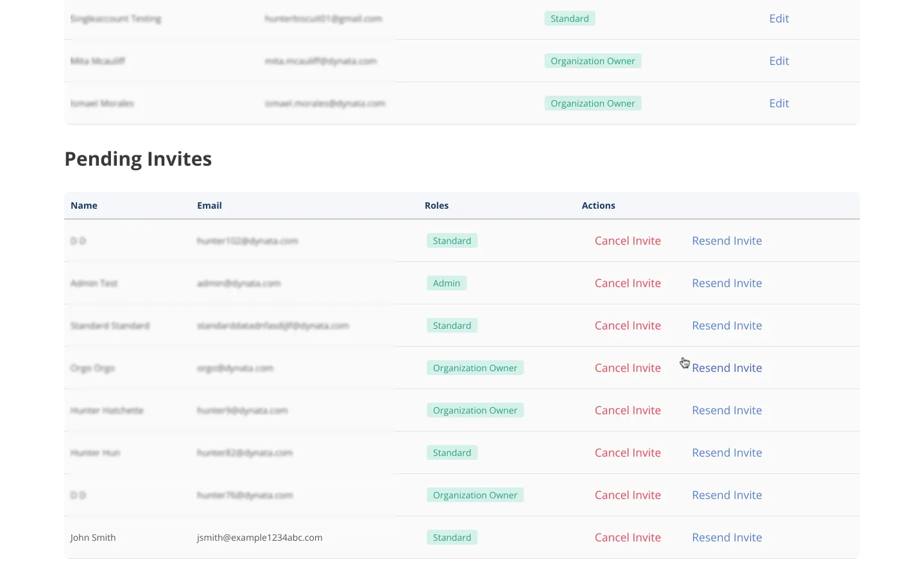This screenshot has height=578, width=924.
Task: Resend invite to Hunter Hun
Action: coord(726,453)
